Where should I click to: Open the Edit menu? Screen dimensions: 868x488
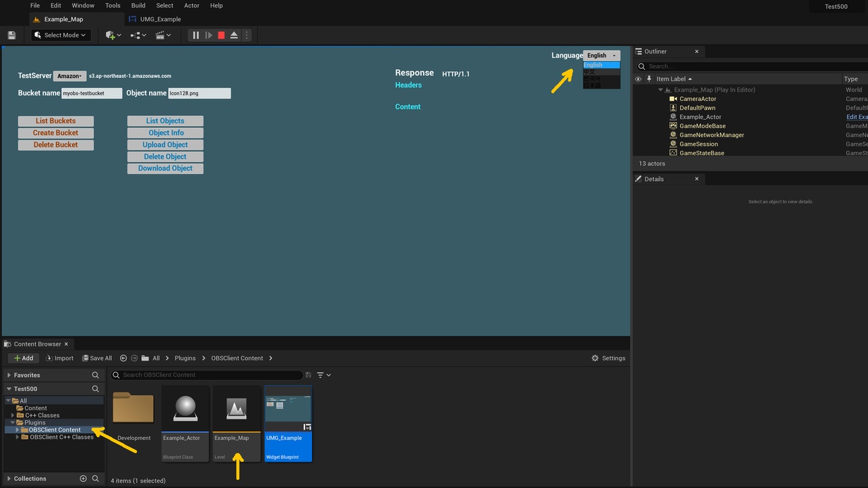(x=56, y=5)
